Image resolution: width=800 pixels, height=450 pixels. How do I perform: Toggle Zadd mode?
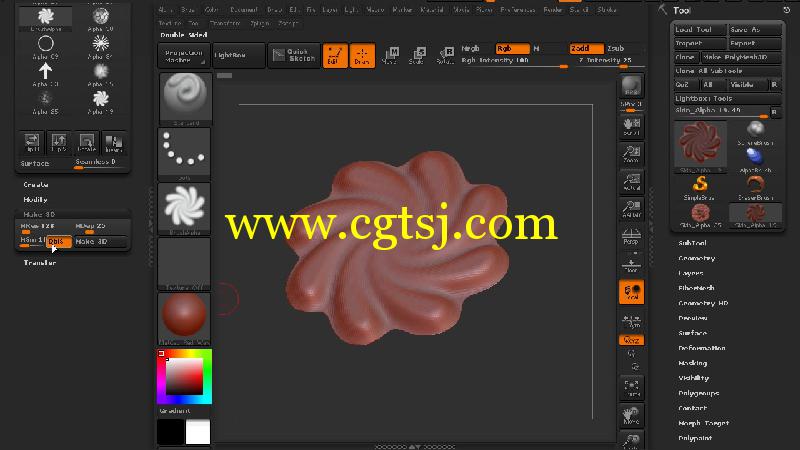(x=586, y=48)
